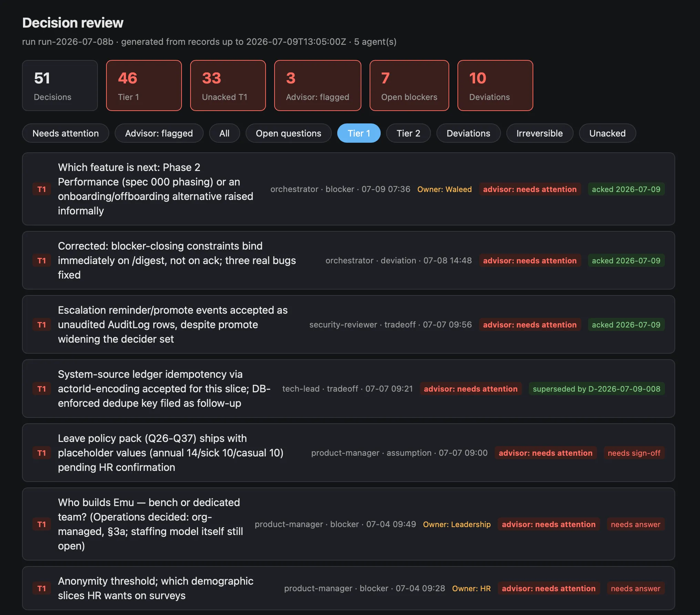Click the run run-2026-07-08b subtitle
This screenshot has height=615, width=700.
(x=209, y=42)
